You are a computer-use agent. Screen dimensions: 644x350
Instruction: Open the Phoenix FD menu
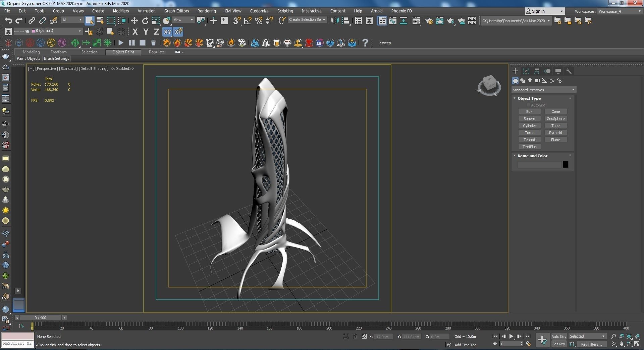pos(401,11)
